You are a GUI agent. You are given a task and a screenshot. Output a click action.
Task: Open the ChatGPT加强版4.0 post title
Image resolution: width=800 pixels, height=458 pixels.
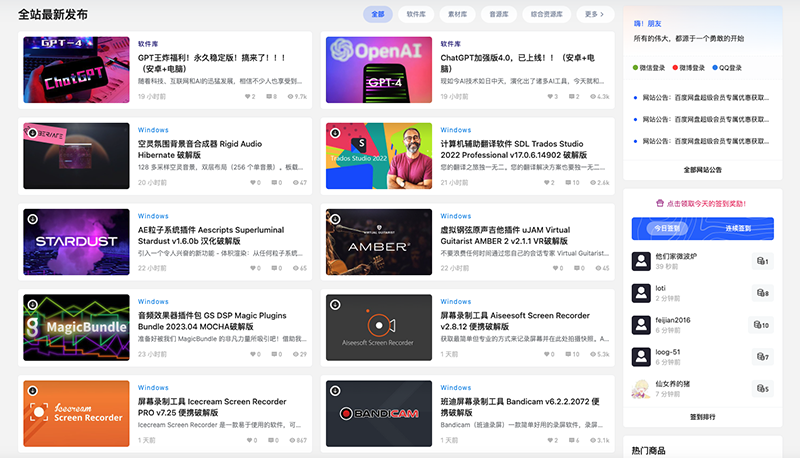click(x=517, y=63)
